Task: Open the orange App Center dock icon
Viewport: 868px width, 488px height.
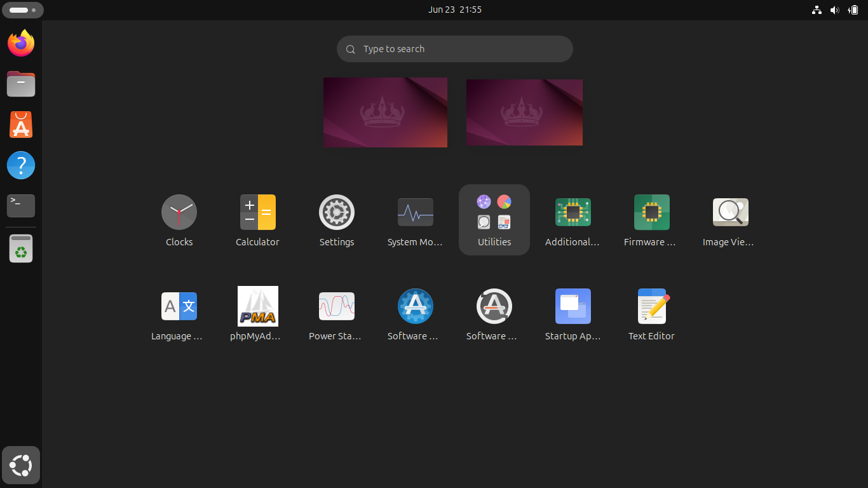Action: click(x=21, y=125)
